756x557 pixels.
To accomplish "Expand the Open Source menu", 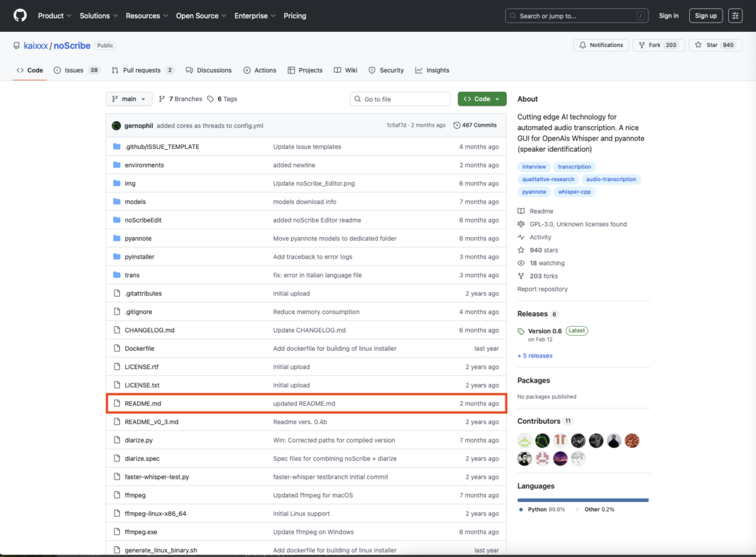I will [x=200, y=16].
